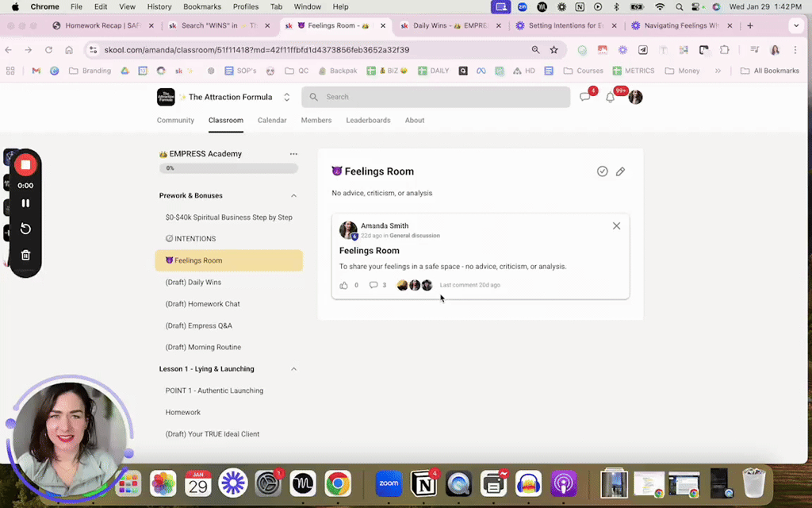812x508 pixels.
Task: Mark Feelings Room lesson as complete
Action: point(602,171)
